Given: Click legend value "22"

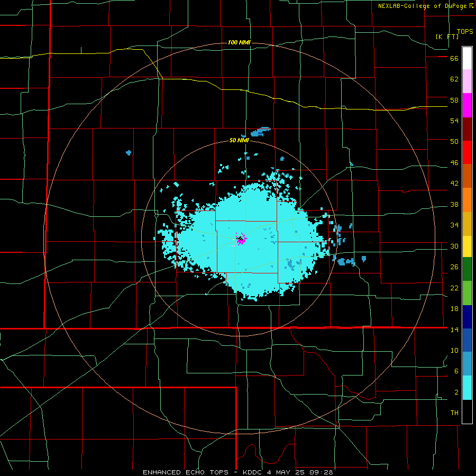Looking at the screenshot, I should (x=454, y=288).
